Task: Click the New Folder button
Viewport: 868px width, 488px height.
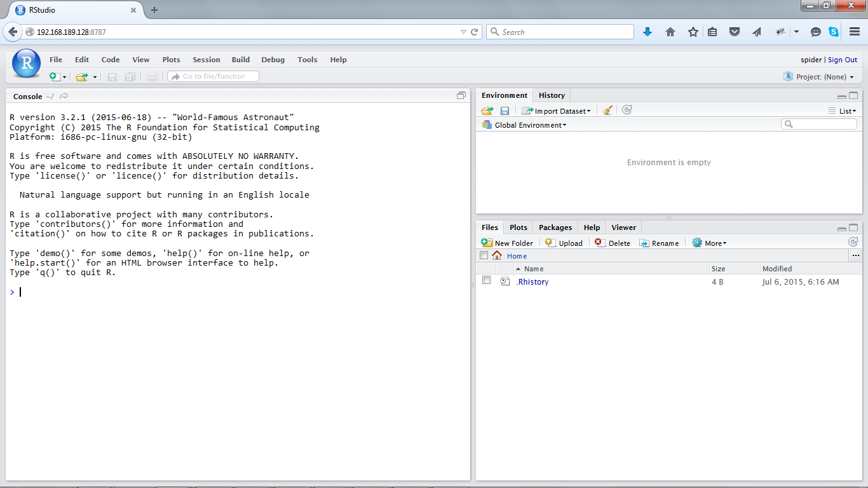Action: (507, 243)
